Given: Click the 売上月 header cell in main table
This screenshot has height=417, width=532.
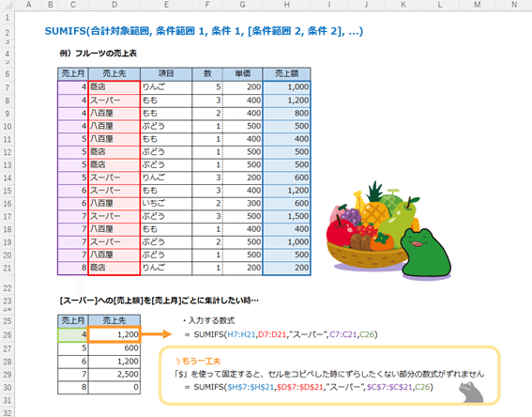Looking at the screenshot, I should [73, 73].
